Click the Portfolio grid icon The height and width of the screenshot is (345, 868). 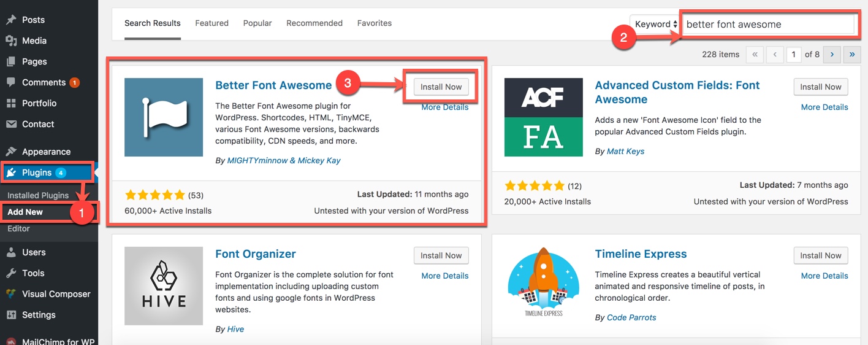coord(11,103)
